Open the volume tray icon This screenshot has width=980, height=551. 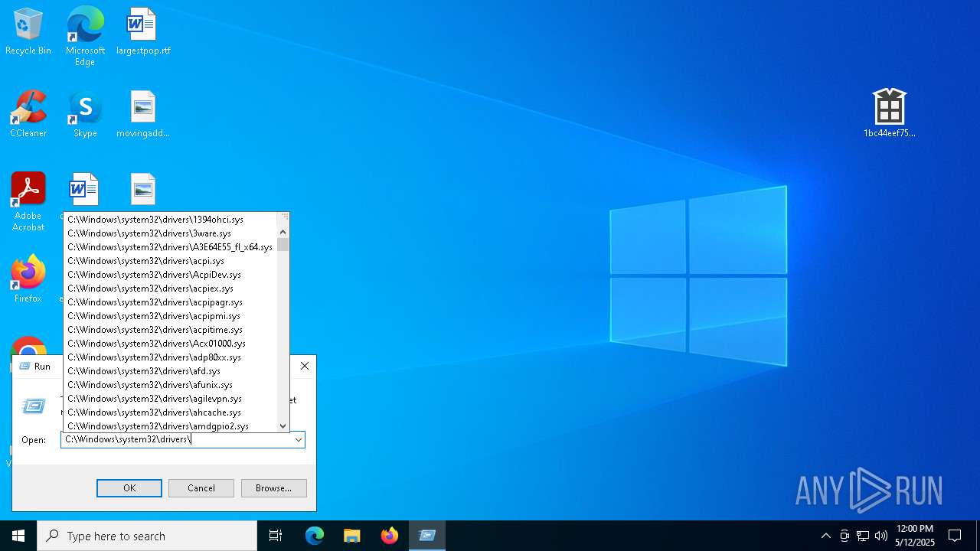pos(881,536)
